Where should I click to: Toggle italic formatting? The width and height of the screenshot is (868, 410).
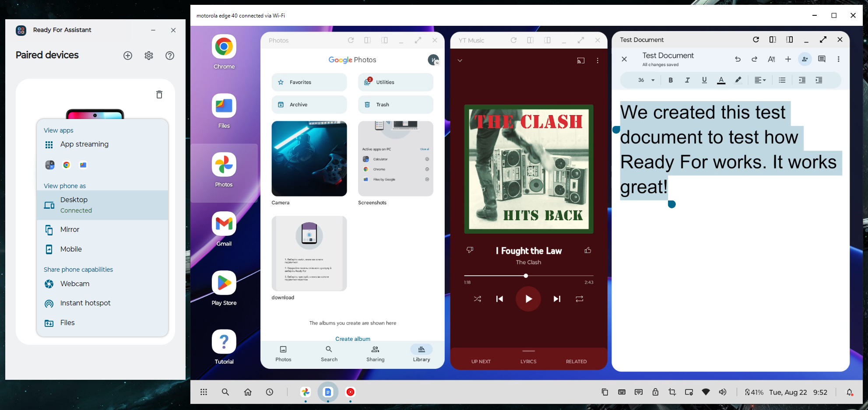[687, 80]
